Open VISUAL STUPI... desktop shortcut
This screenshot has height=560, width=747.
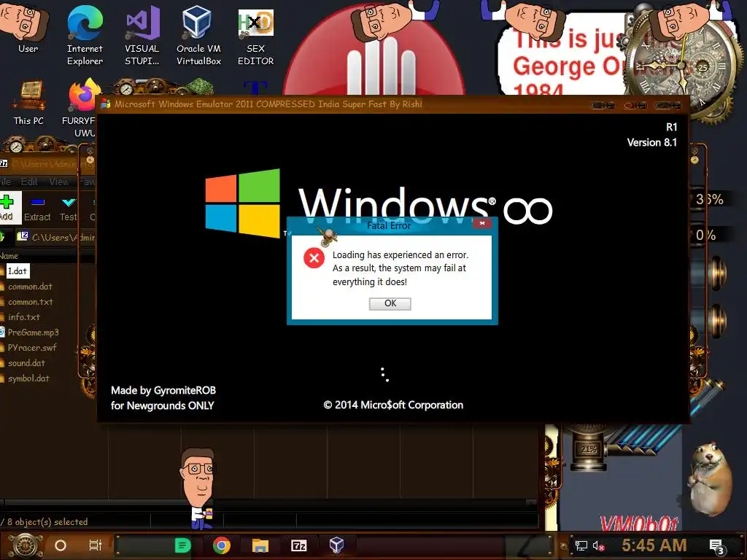pyautogui.click(x=142, y=36)
